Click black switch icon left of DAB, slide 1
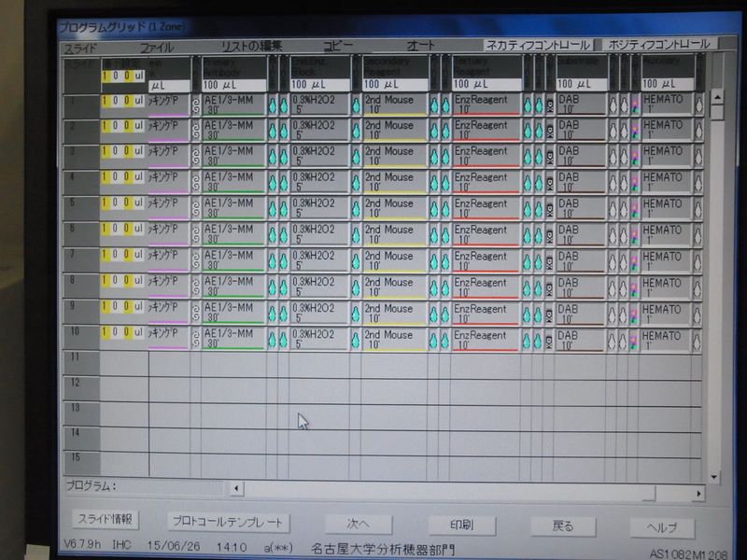Viewport: 747px width, 560px height. coord(550,105)
